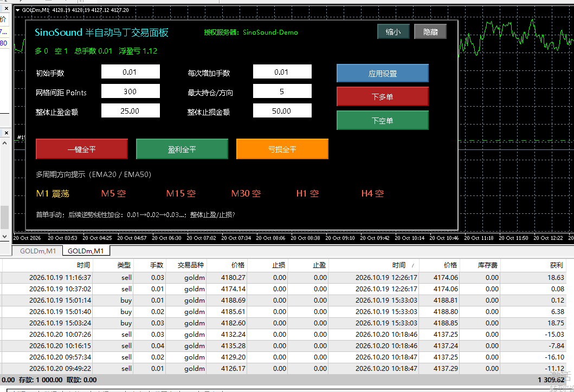574x392 pixels.
Task: Open the chart menu triangle beside GOLDm,M1 title
Action: (17, 10)
